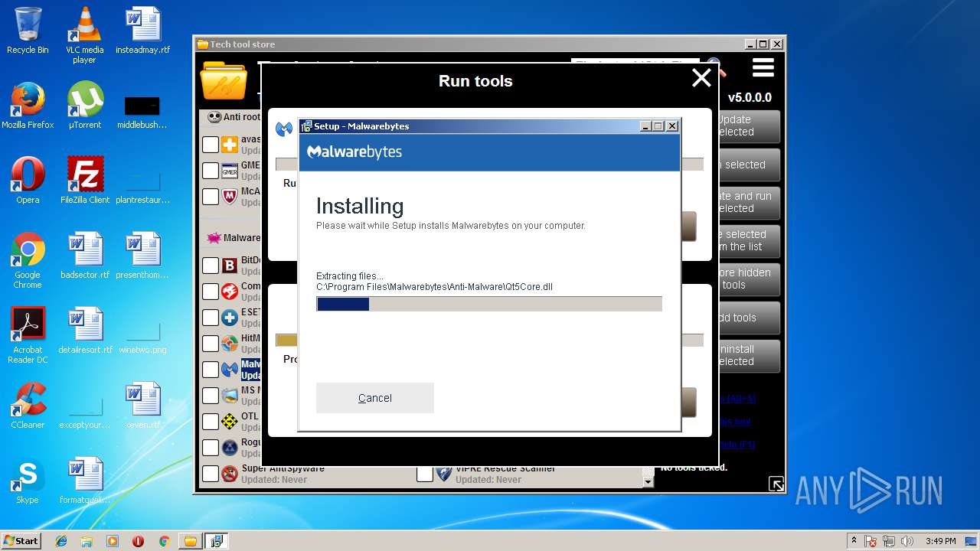
Task: Click the VIPRE Rescue Scanner icon
Action: coord(444,474)
